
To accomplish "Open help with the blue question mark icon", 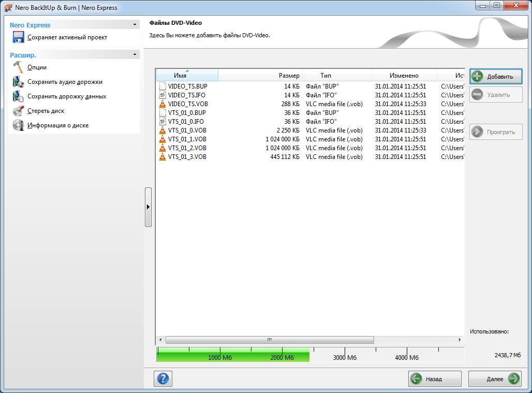I will coord(163,379).
